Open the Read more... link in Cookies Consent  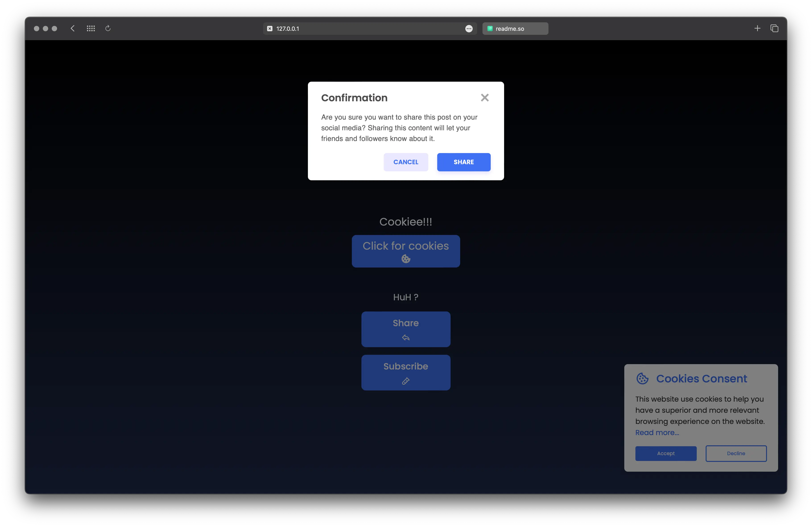click(x=657, y=432)
